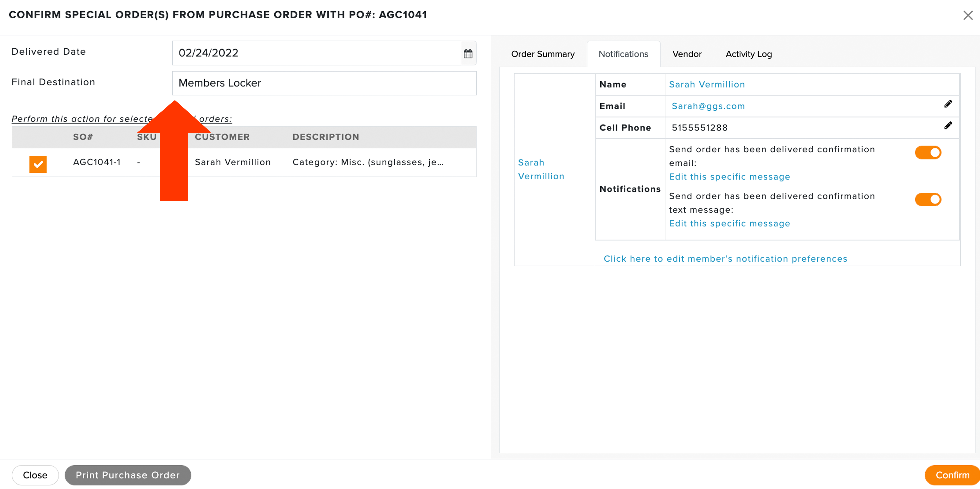Click the Sarah@ggs.com email link

[x=708, y=106]
